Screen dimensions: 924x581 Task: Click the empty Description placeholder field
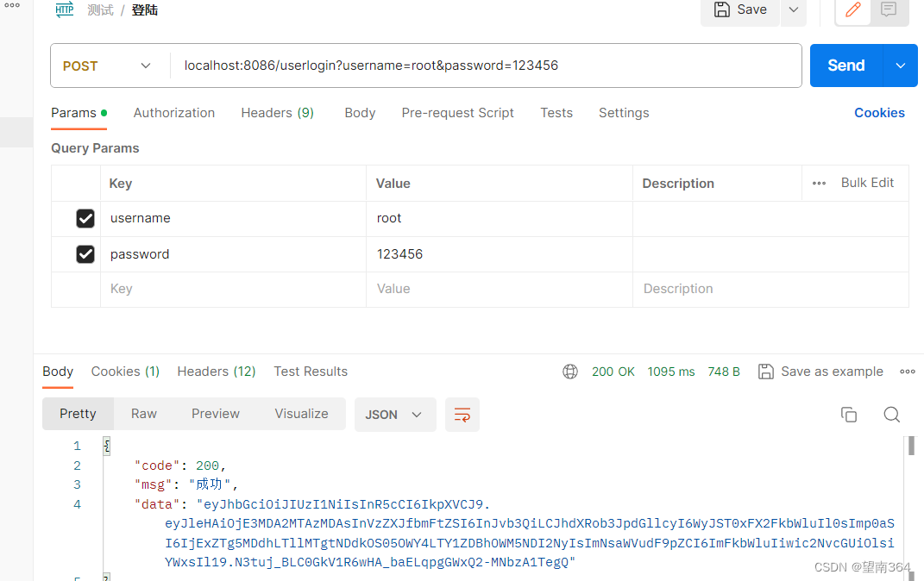pos(770,289)
